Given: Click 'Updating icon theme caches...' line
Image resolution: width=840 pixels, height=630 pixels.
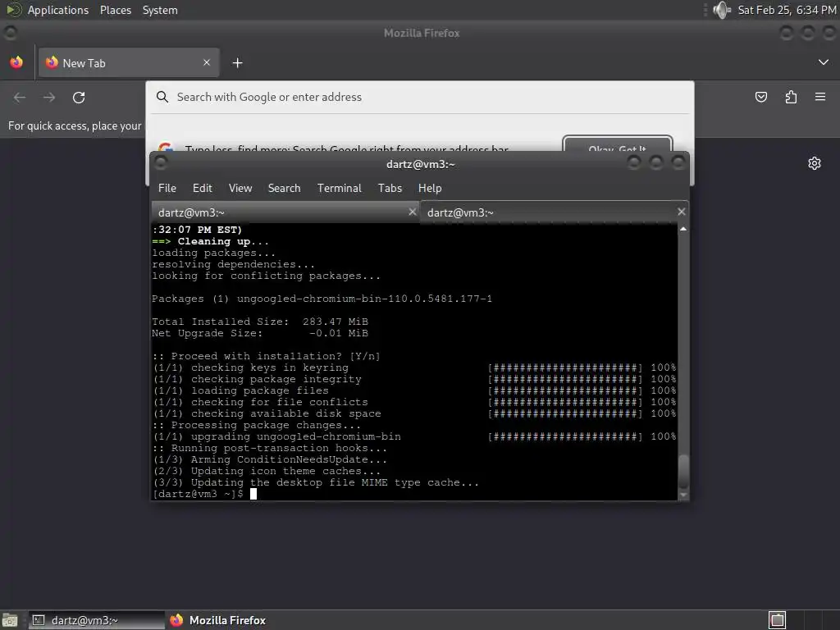Looking at the screenshot, I should click(x=267, y=472).
